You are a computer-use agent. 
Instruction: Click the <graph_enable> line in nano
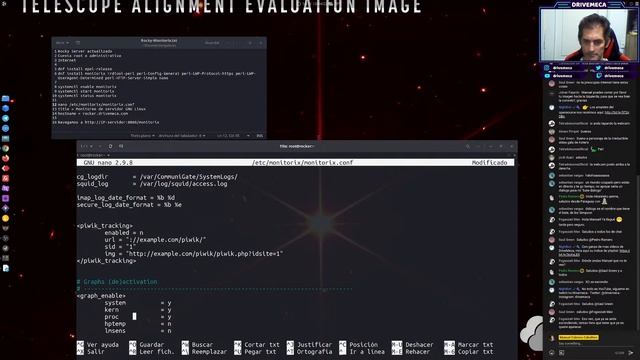click(x=101, y=296)
